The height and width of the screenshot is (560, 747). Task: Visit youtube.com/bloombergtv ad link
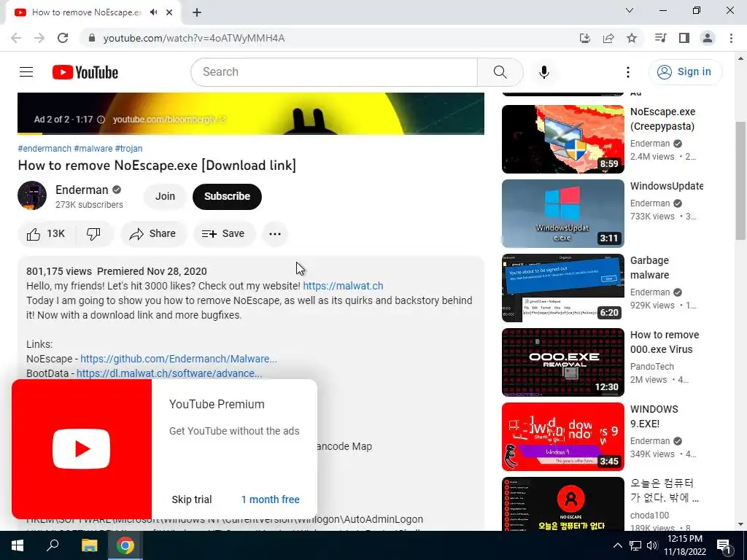pos(169,120)
